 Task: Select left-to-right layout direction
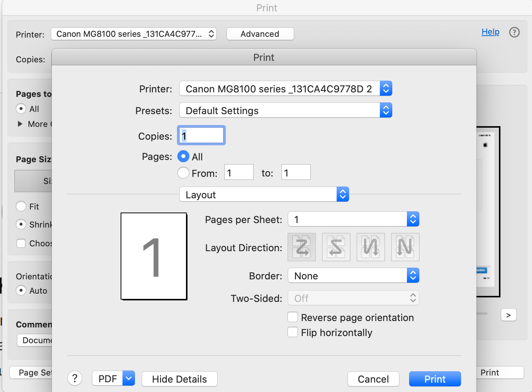point(302,247)
